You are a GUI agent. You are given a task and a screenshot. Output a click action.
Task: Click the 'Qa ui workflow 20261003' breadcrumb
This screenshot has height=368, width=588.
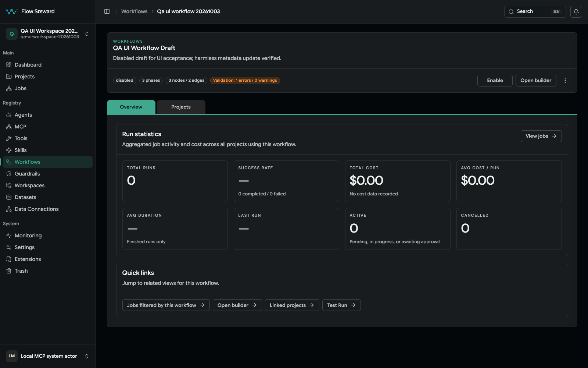pyautogui.click(x=189, y=11)
